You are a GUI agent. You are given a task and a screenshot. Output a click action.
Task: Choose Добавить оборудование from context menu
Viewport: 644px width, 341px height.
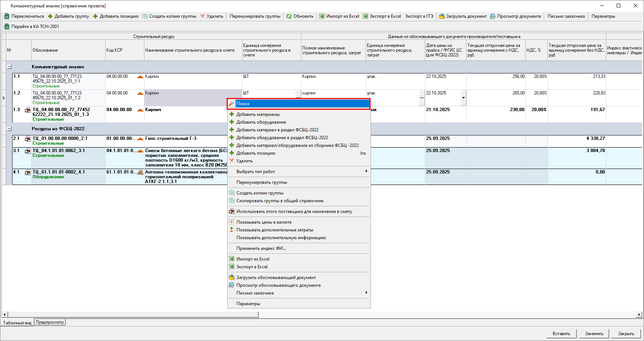coord(299,122)
